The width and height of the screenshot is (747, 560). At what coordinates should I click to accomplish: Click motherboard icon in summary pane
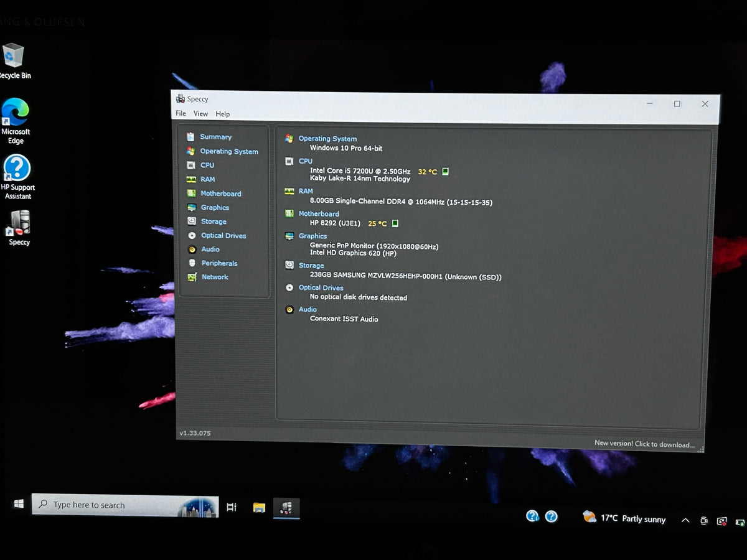[x=289, y=213]
